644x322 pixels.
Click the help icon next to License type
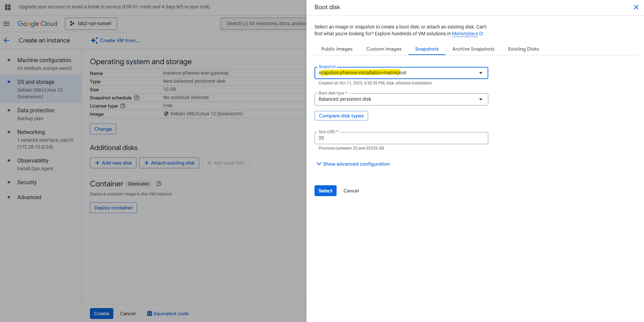point(123,106)
